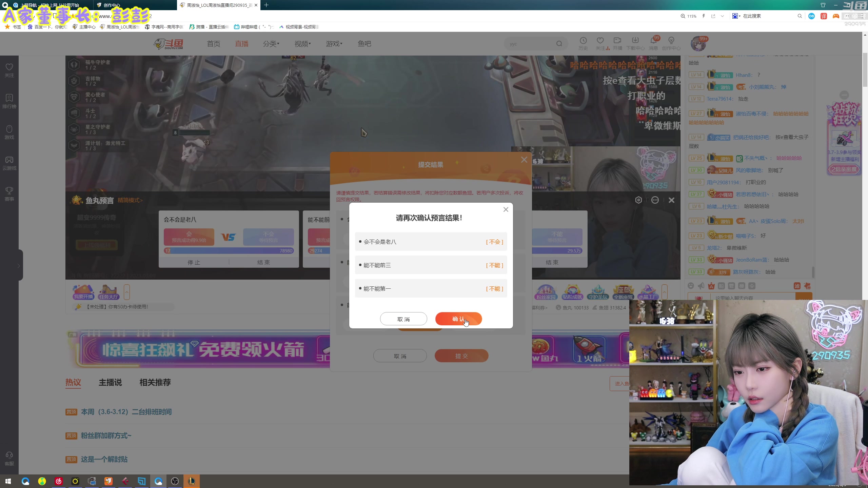Click the more options circle icon in 鱼丸预言
868x488 pixels.
[x=655, y=200]
